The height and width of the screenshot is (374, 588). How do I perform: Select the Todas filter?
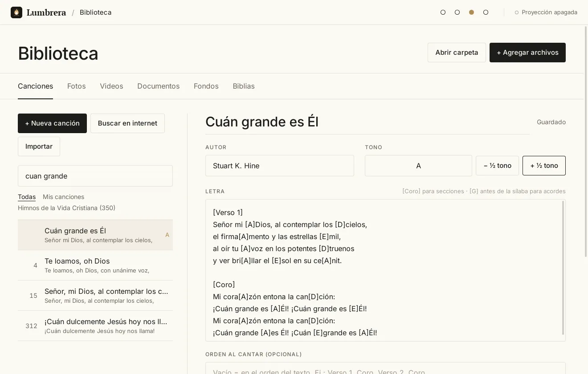tap(27, 197)
